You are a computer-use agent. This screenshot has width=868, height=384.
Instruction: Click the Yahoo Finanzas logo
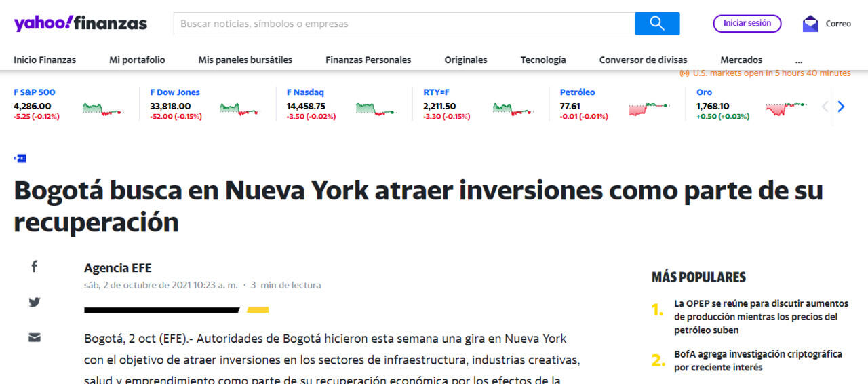pyautogui.click(x=80, y=24)
